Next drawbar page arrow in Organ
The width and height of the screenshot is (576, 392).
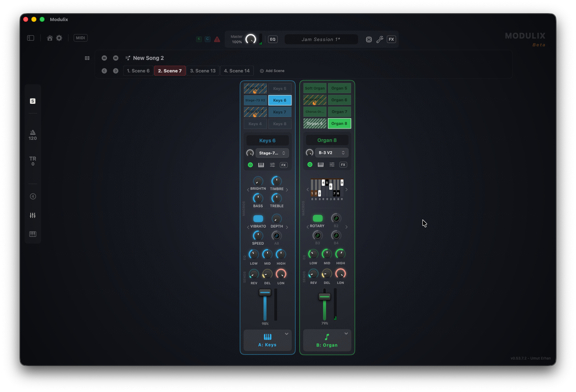tap(346, 189)
